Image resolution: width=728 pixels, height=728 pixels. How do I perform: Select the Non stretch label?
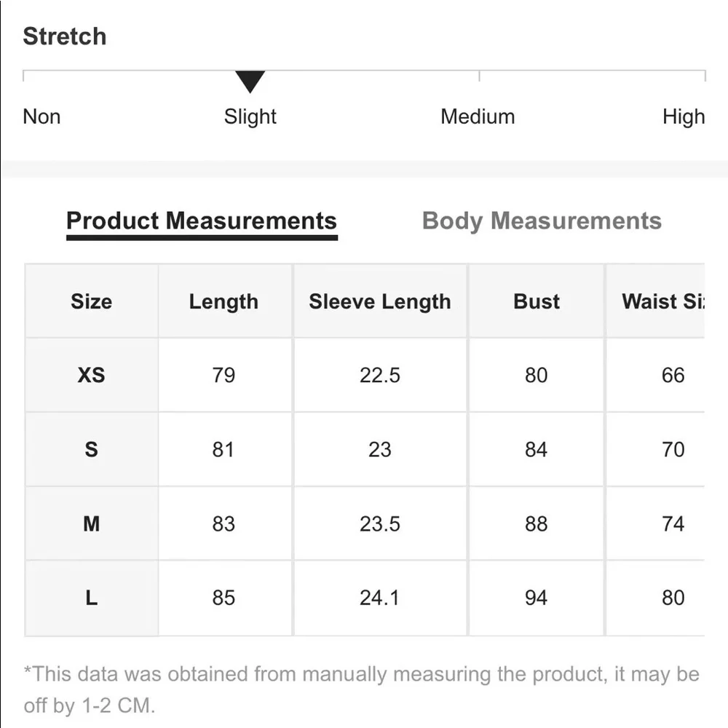tap(41, 116)
